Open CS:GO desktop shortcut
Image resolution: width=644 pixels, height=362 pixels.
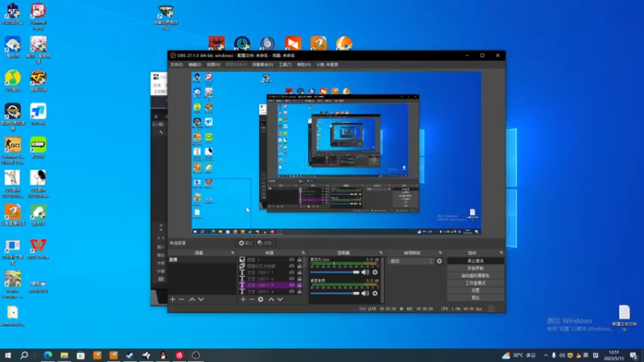coord(13,150)
